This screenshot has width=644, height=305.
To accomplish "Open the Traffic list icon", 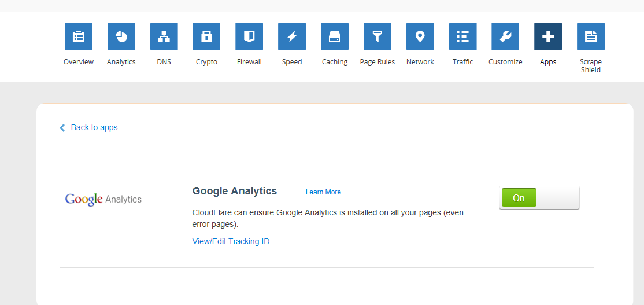I will pyautogui.click(x=463, y=36).
